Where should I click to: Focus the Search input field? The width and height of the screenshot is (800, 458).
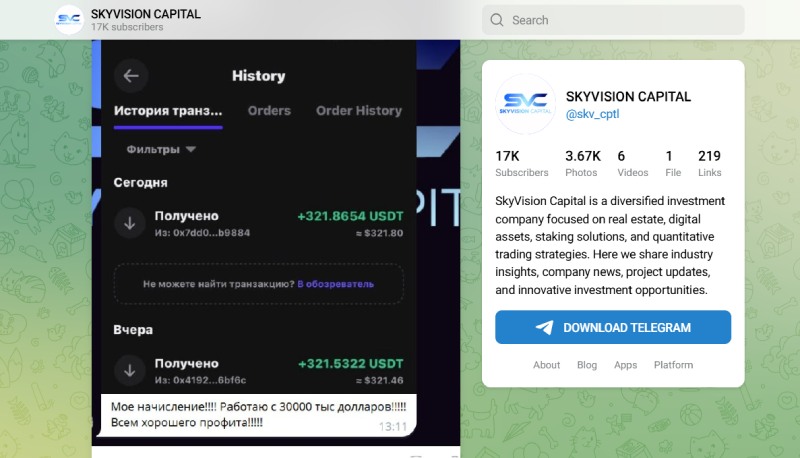[613, 20]
